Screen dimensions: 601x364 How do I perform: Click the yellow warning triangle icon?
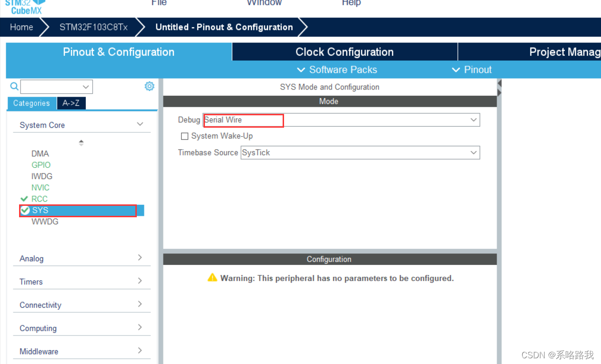213,277
